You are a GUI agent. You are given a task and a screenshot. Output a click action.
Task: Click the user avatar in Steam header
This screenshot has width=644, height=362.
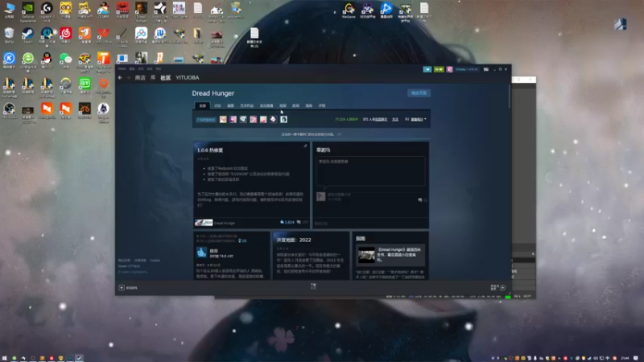tap(449, 69)
